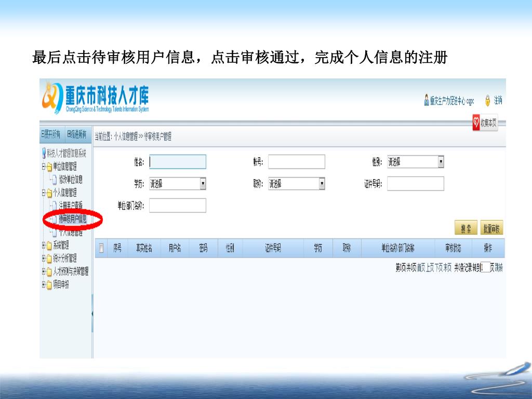Image resolution: width=532 pixels, height=399 pixels.
Task: Click the 首页 pagination link
Action: click(421, 268)
